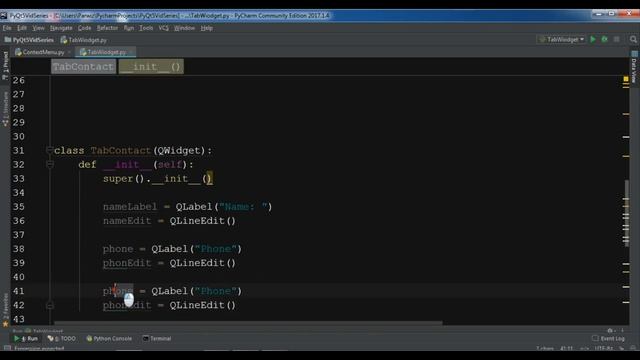Open the Structure tool window from the left sidebar
Screen dimensions: 640x360
tap(5, 109)
